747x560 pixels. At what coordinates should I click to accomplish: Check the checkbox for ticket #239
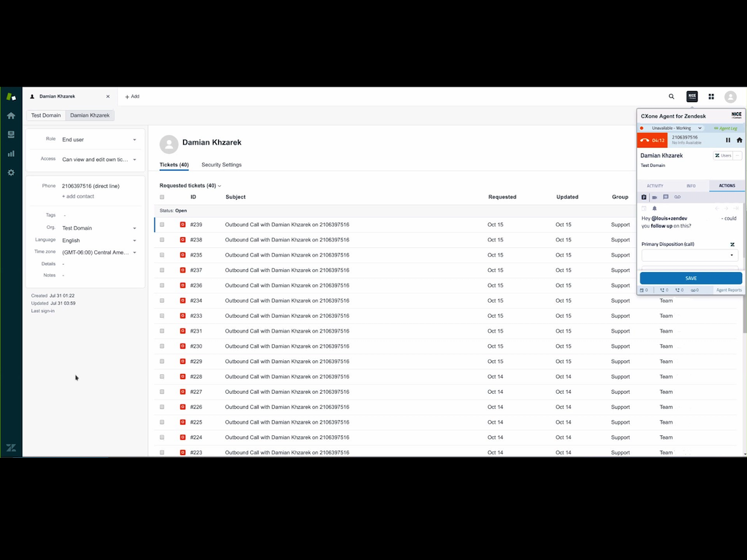point(162,225)
